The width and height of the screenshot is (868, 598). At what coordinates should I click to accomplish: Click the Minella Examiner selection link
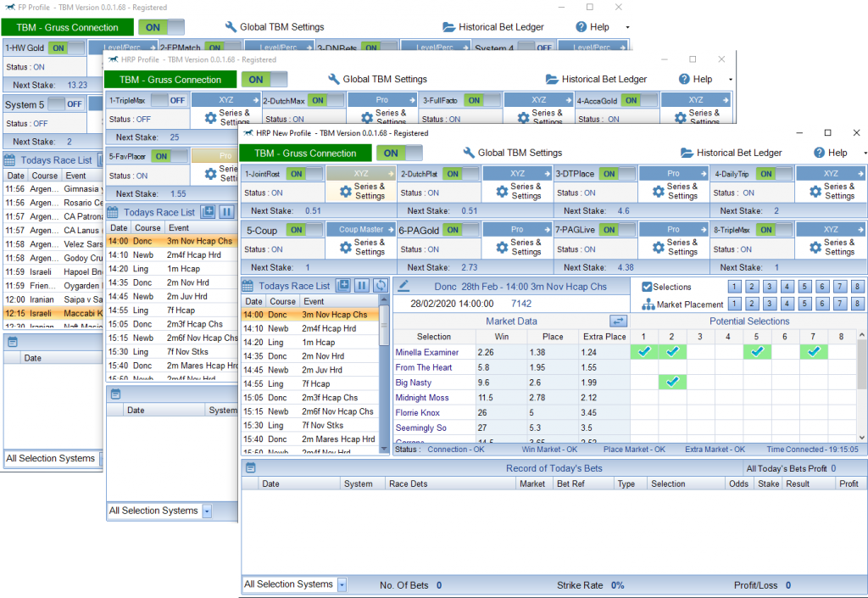(427, 352)
